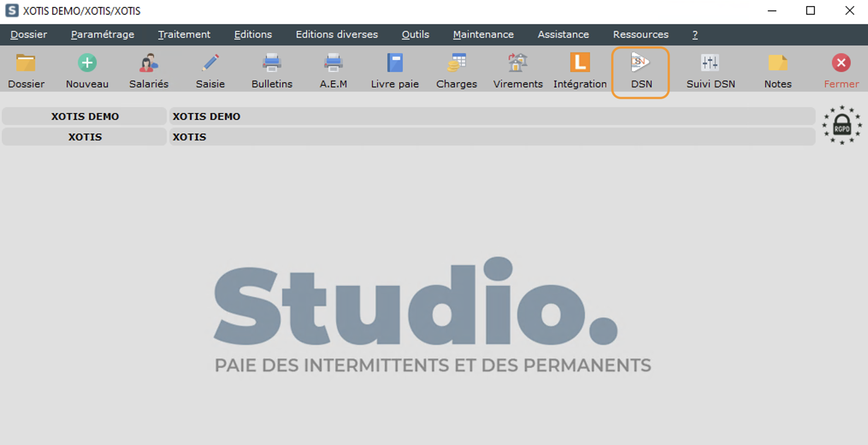
Task: Open the Traitement menu
Action: (x=184, y=35)
